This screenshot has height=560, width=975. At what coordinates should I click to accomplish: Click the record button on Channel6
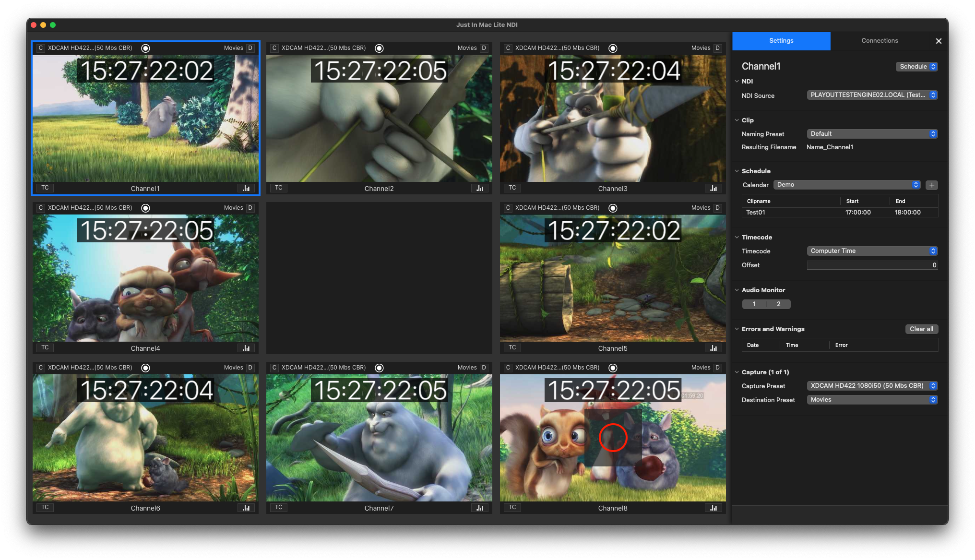click(x=146, y=368)
